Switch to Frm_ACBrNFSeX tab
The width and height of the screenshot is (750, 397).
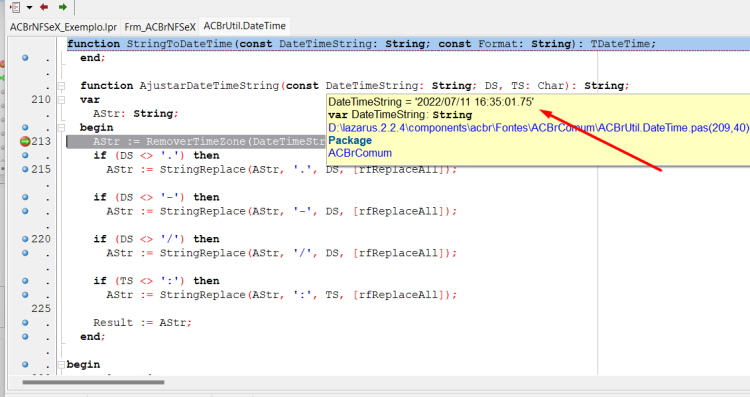pyautogui.click(x=160, y=27)
